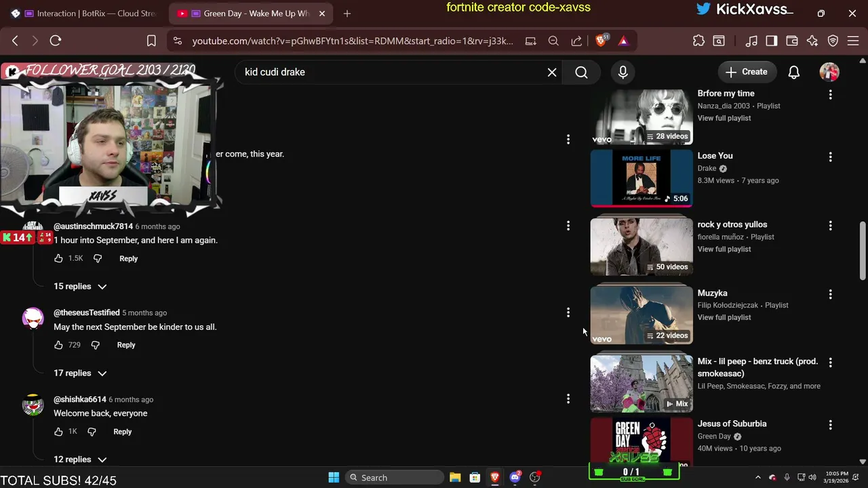Open a new browser tab
Viewport: 868px width, 488px height.
(347, 14)
